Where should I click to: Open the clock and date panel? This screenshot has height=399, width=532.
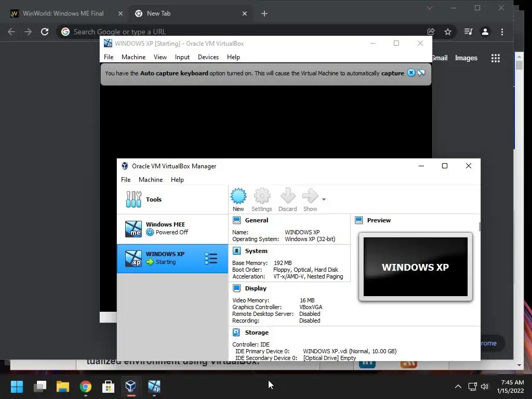click(x=510, y=386)
